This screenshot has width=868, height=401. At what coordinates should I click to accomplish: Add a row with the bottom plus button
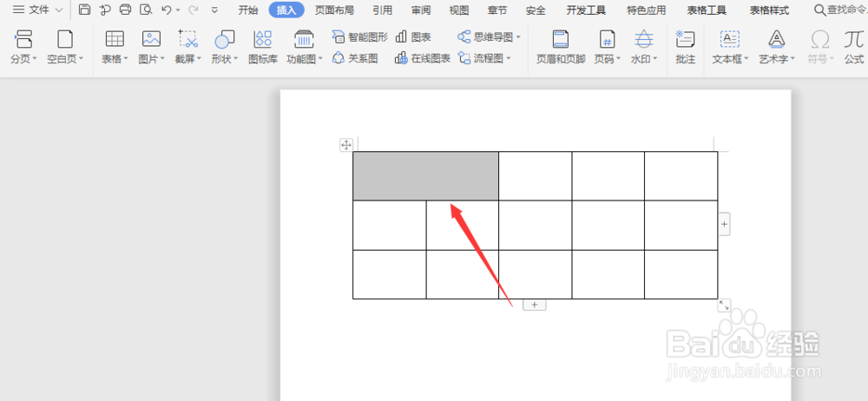[534, 305]
